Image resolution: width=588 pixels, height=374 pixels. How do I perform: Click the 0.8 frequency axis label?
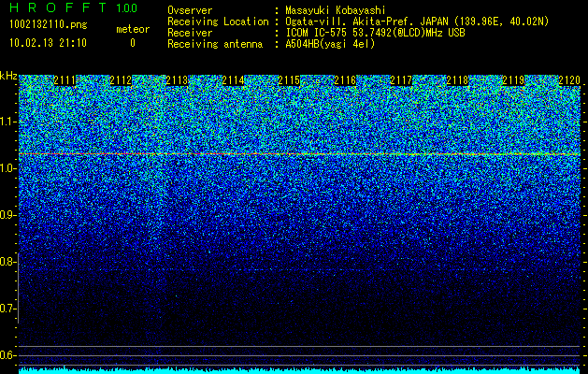[7, 262]
